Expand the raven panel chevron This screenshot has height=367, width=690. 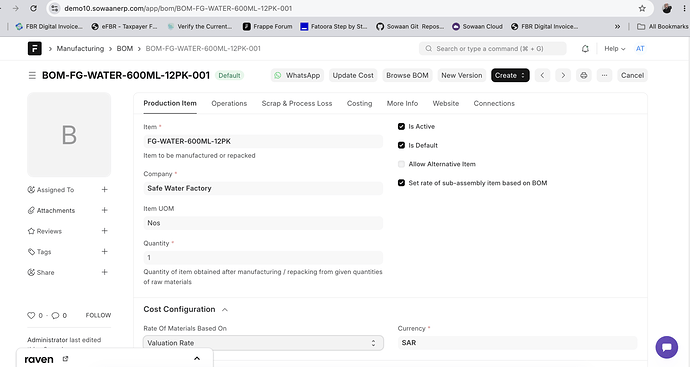(x=197, y=359)
